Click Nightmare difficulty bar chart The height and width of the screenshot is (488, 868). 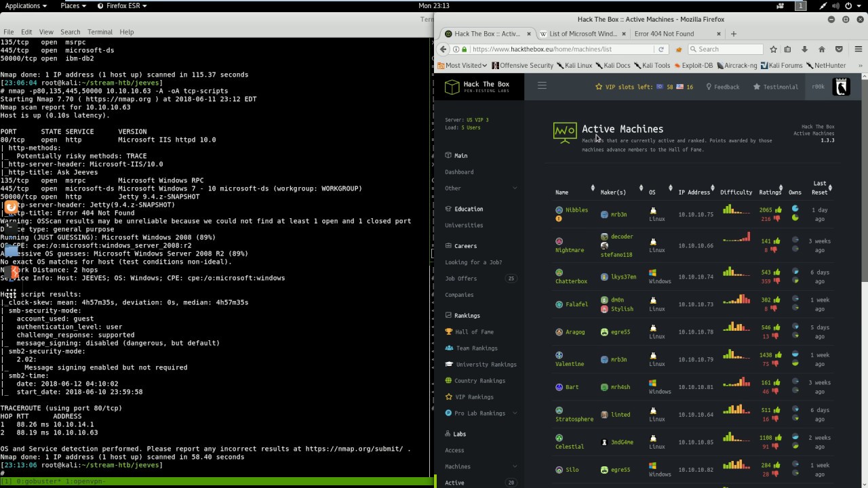[x=736, y=237]
